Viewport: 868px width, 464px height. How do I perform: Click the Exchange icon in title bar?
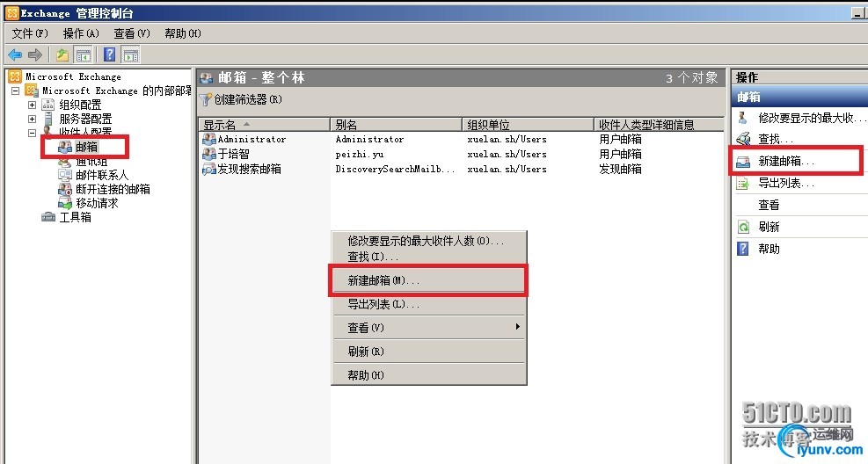pos(11,12)
